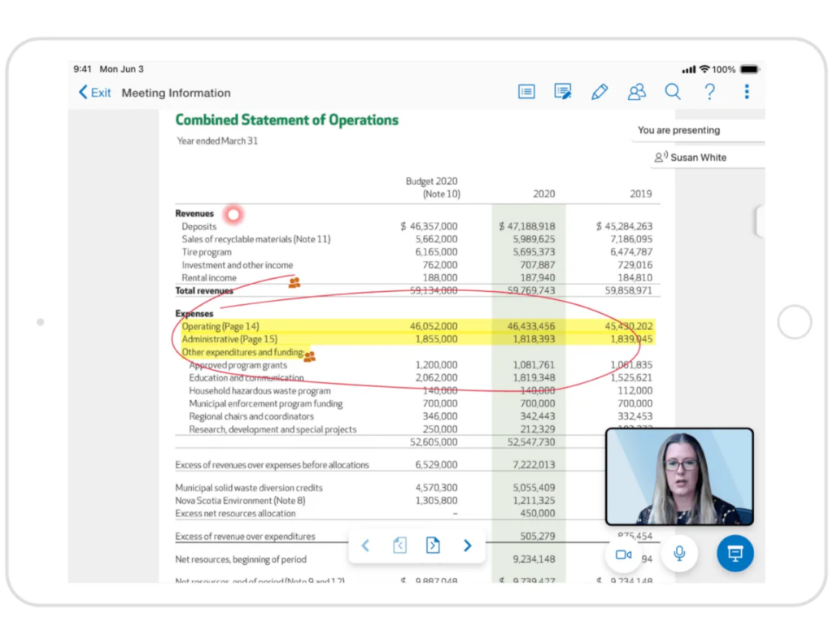Tap the Combined Statement of Operations heading
The image size is (833, 644).
287,120
